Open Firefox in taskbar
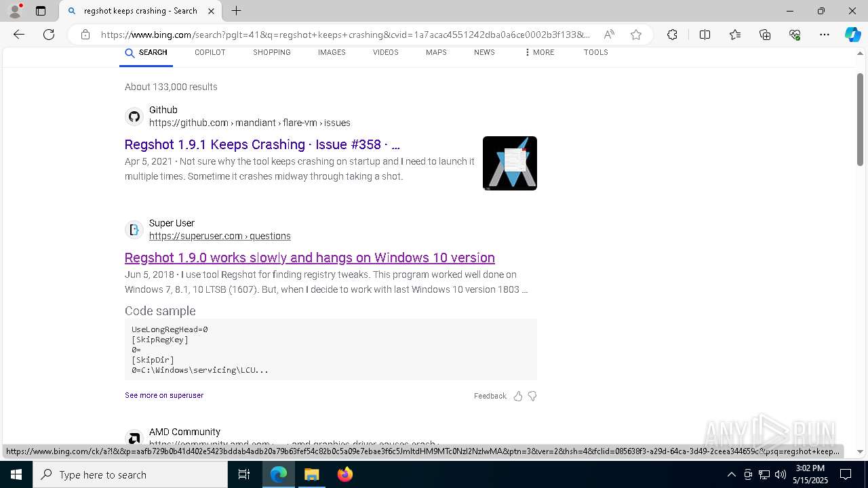Image resolution: width=868 pixels, height=488 pixels. click(344, 474)
